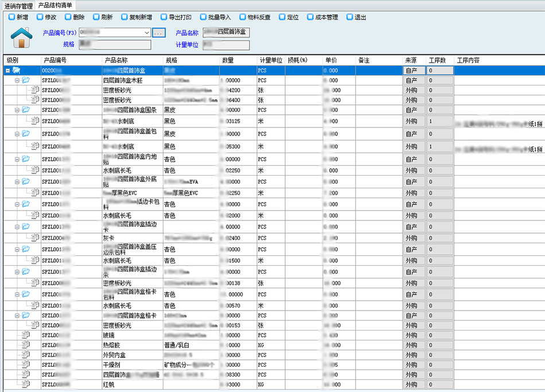
Task: Click document icon of 热熔胶 row
Action: (x=26, y=345)
